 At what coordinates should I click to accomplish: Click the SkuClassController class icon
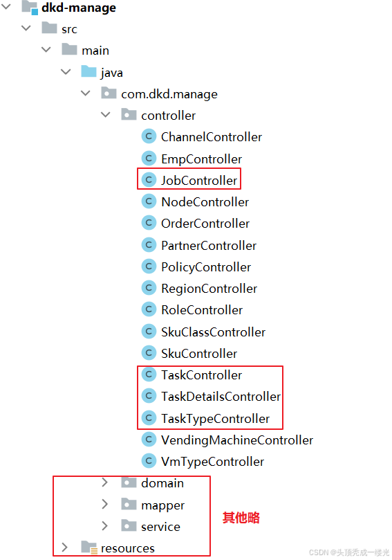click(149, 332)
